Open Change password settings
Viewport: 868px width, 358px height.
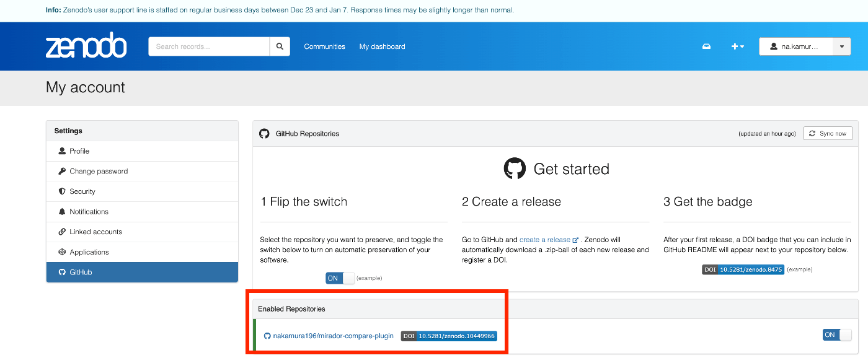pos(142,172)
